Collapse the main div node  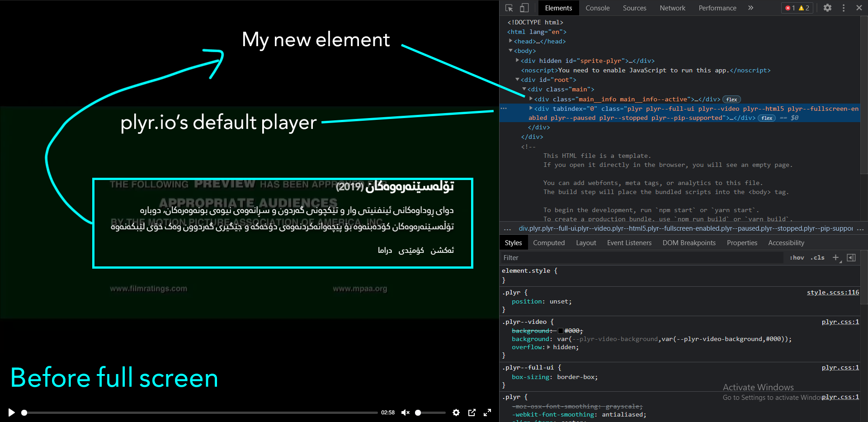click(x=524, y=89)
